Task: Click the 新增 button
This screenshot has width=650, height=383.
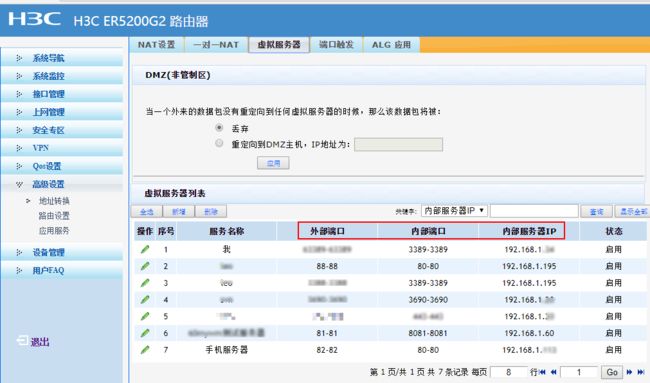Action: 179,211
